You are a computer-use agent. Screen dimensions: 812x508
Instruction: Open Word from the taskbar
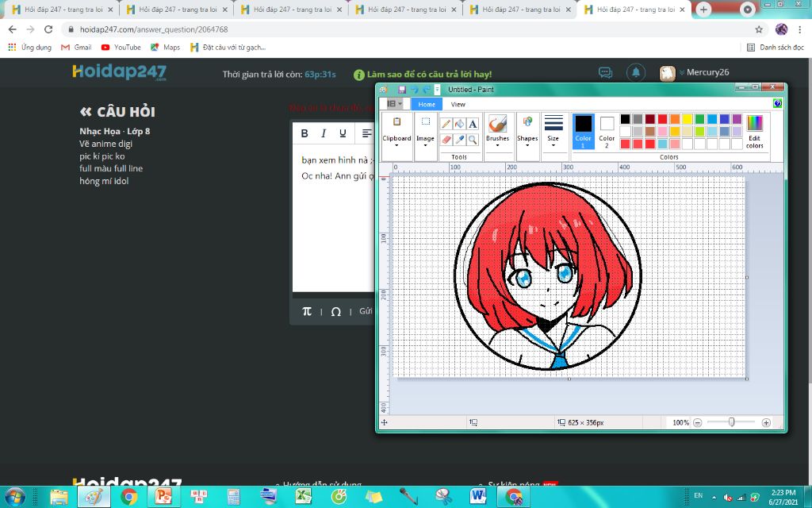point(478,496)
